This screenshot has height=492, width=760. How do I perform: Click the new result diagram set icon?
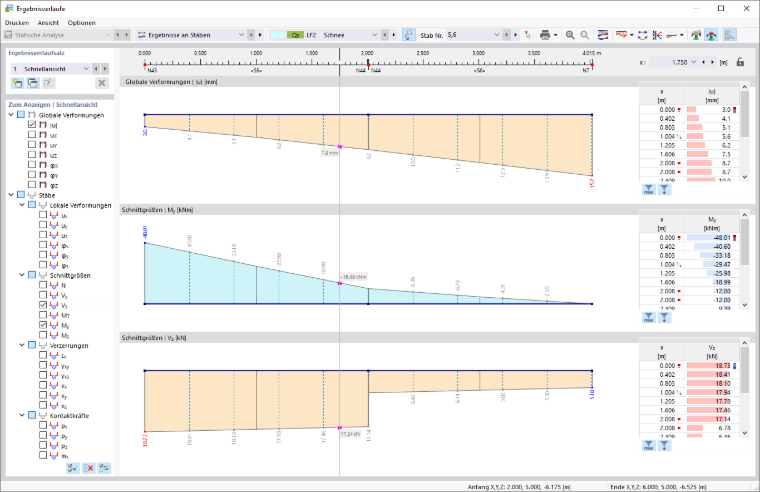pyautogui.click(x=17, y=83)
